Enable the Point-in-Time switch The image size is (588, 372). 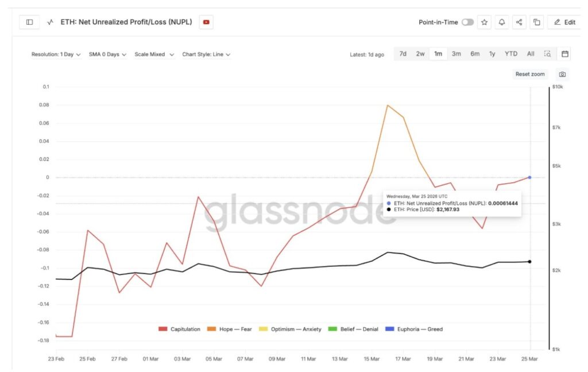[467, 22]
